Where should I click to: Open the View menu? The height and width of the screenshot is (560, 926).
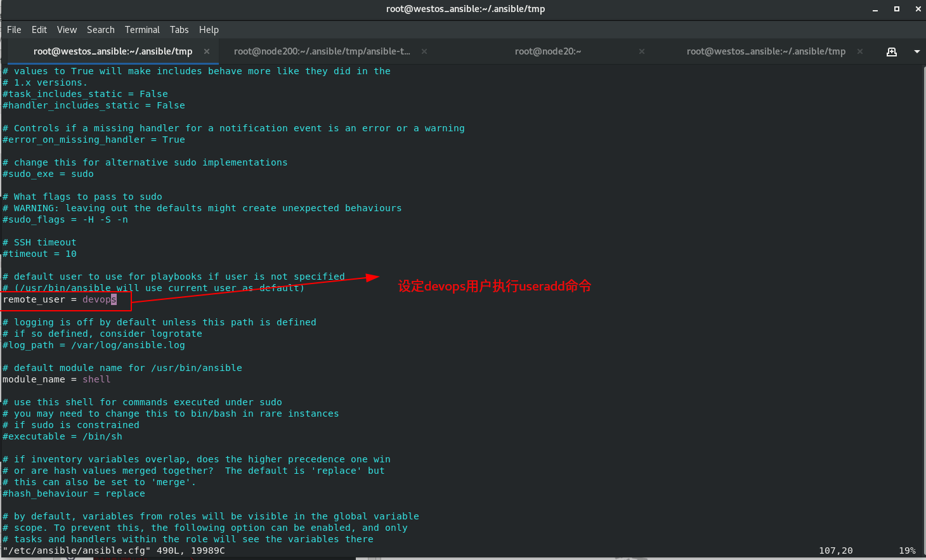point(67,30)
